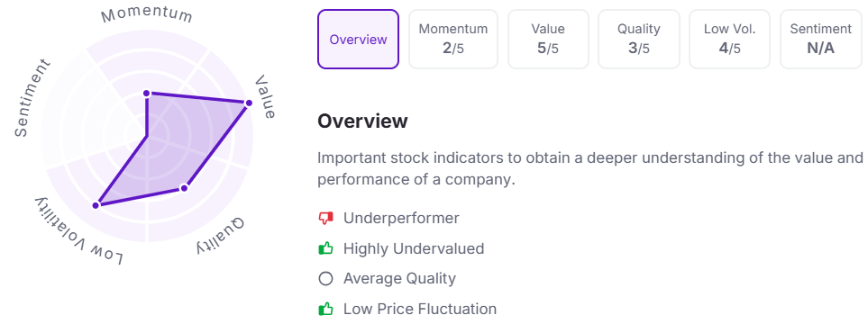Click the Highly Undervalued indicator text

click(x=414, y=248)
